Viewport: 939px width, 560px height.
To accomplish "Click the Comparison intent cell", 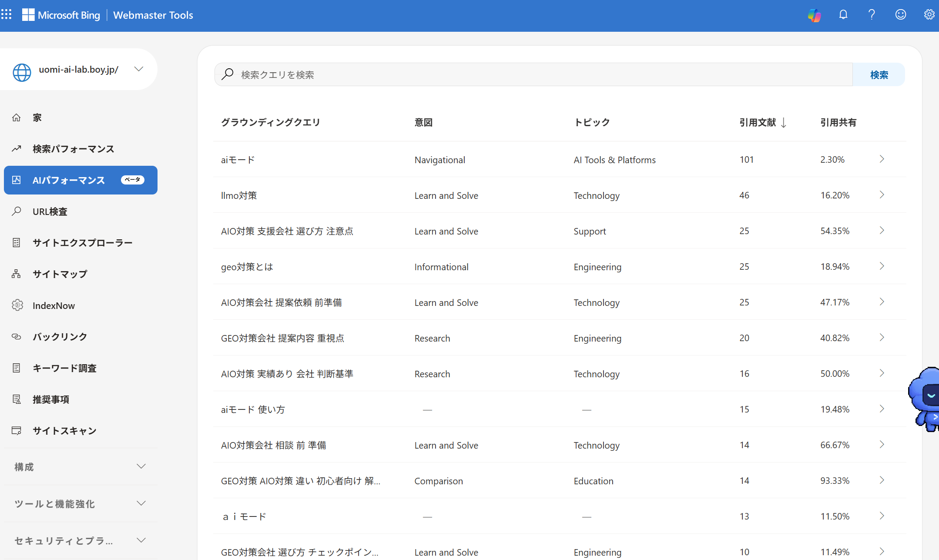I will pyautogui.click(x=439, y=481).
